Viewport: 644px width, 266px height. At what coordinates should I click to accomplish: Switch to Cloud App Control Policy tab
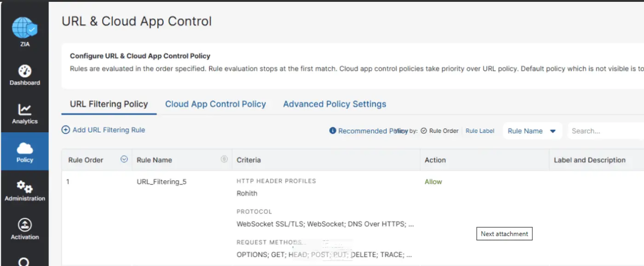216,104
